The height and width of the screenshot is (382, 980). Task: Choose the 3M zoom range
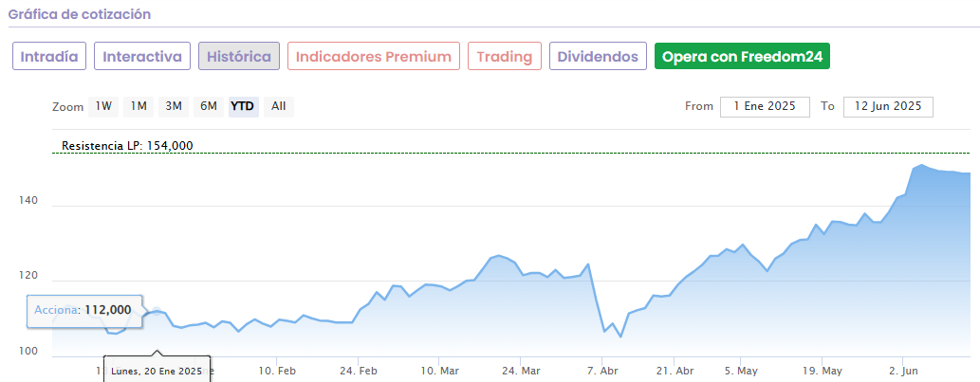click(x=174, y=106)
